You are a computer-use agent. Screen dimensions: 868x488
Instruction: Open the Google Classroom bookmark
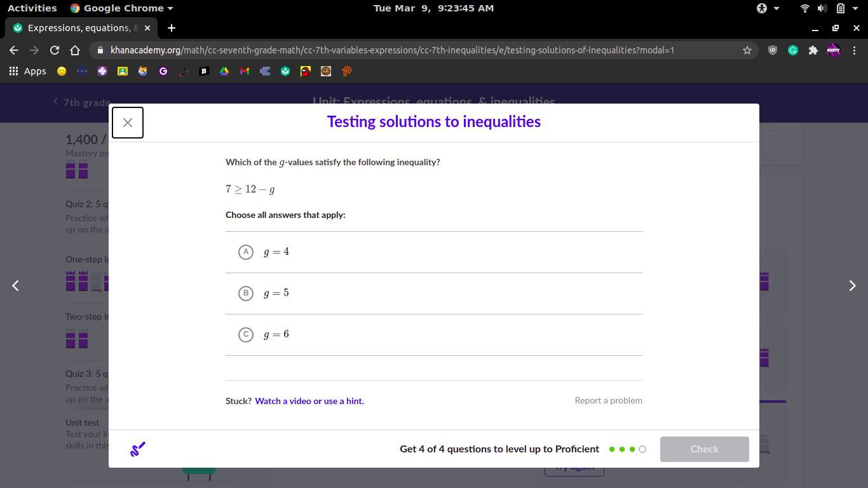tap(123, 71)
